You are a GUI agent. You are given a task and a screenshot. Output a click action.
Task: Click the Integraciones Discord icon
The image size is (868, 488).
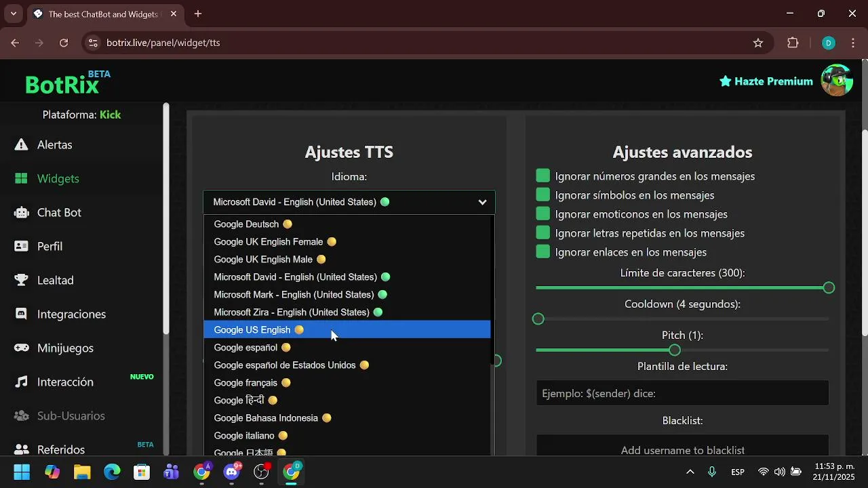(22, 314)
